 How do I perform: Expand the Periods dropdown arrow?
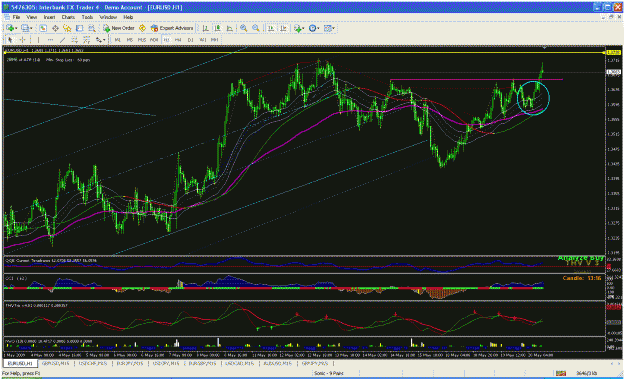coord(318,28)
